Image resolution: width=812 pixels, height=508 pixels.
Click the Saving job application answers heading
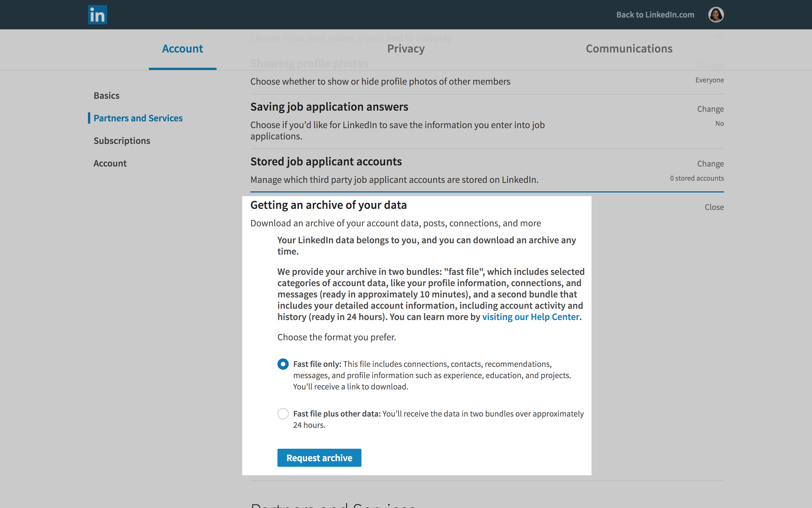coord(329,107)
